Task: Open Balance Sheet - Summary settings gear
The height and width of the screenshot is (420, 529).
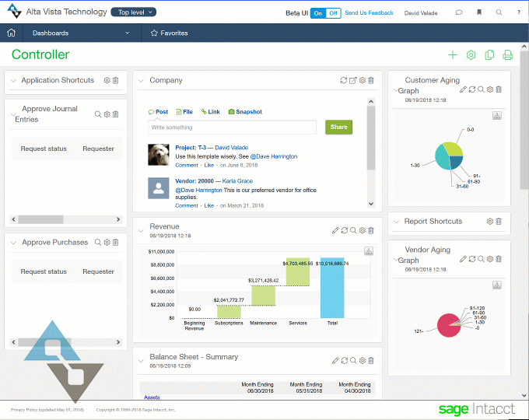Action: (363, 361)
